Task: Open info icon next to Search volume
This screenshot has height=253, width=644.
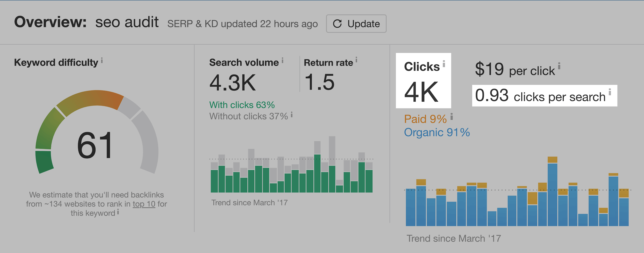Action: 282,60
